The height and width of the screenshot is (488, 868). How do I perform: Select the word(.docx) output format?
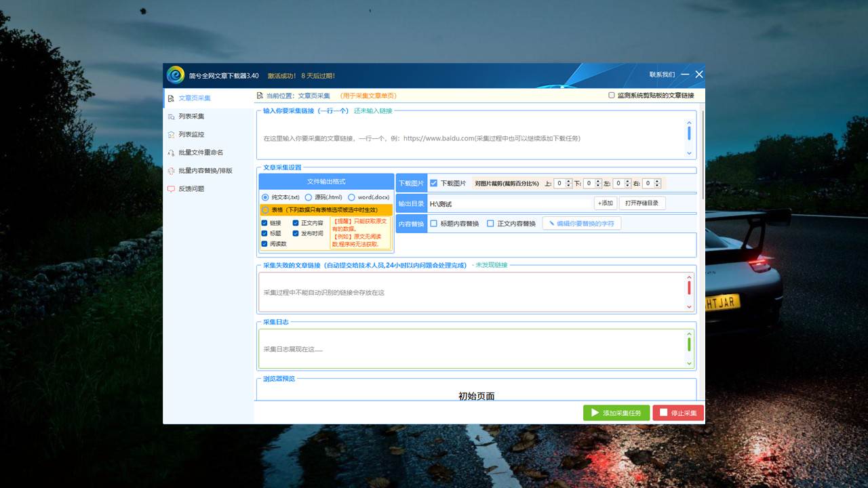(352, 197)
